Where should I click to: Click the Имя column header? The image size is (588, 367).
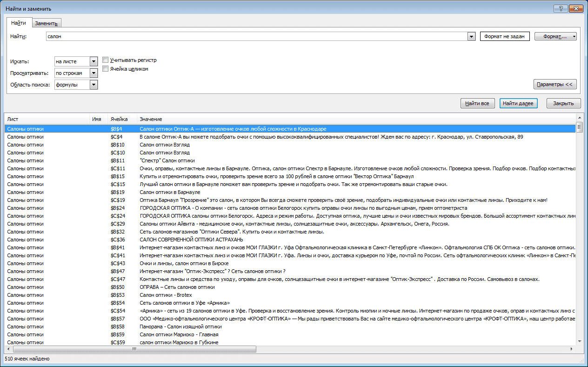(99, 120)
